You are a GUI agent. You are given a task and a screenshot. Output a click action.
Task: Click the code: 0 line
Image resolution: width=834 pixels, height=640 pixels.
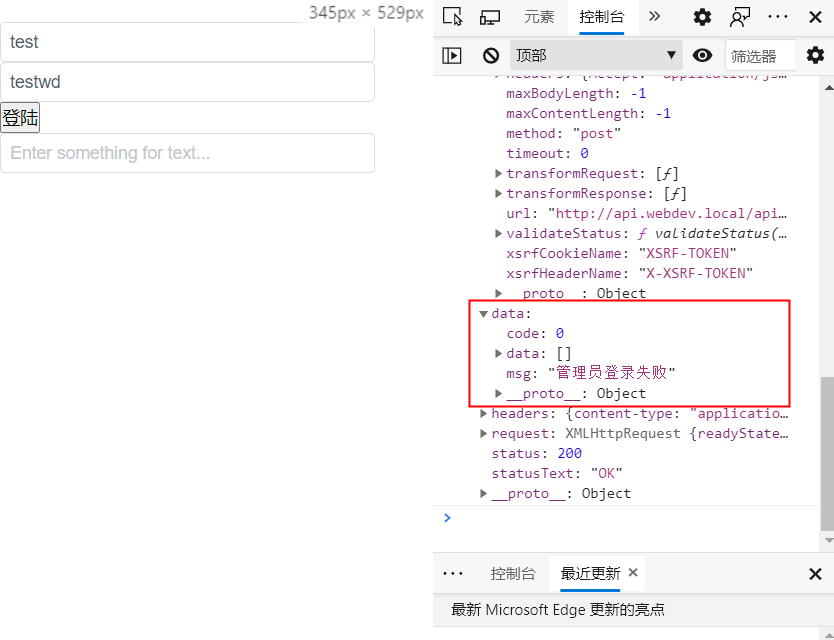(x=535, y=334)
